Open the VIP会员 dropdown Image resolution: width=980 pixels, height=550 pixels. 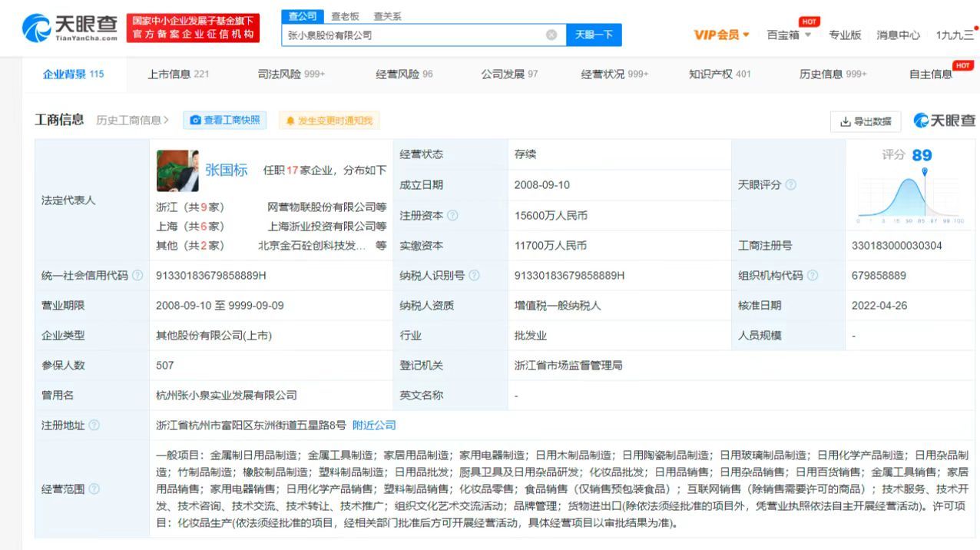(721, 35)
